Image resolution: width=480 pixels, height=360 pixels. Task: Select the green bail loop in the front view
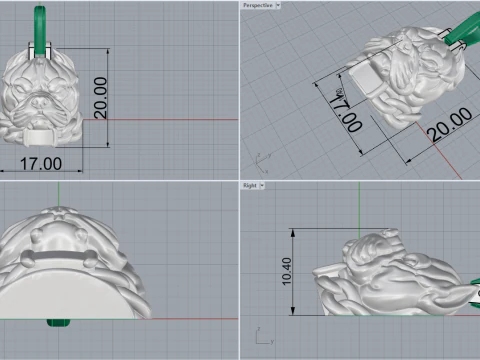40,30
